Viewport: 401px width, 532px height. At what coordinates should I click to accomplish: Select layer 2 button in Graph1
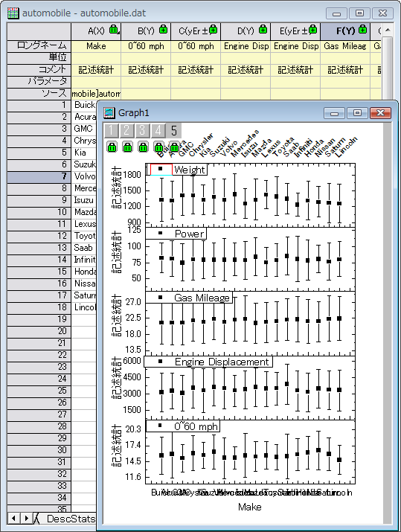pos(126,130)
